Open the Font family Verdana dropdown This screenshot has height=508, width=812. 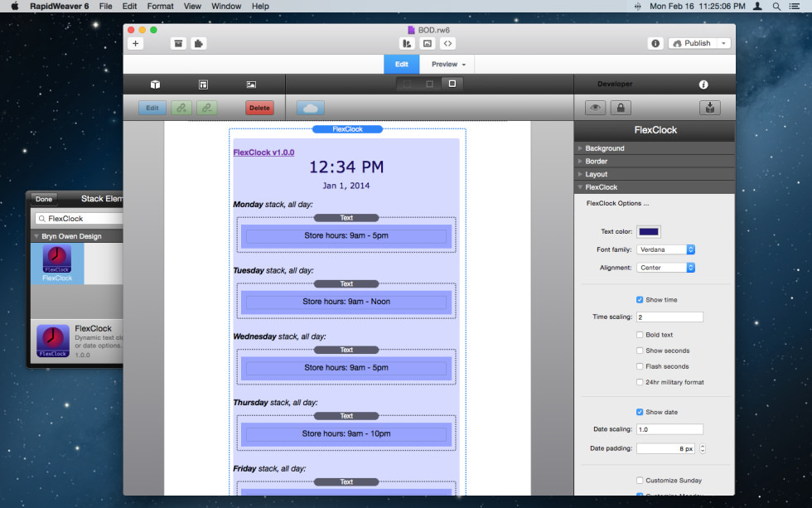click(x=665, y=249)
